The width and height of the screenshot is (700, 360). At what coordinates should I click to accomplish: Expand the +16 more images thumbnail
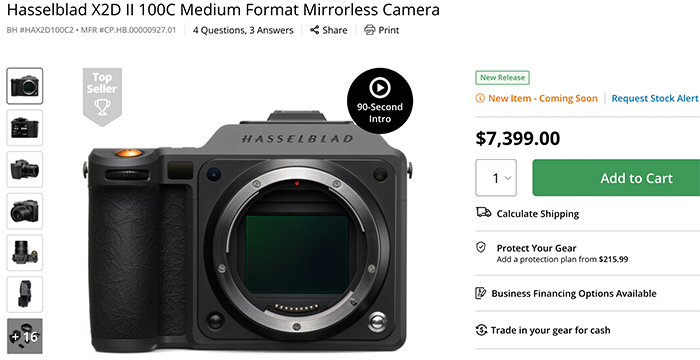25,336
